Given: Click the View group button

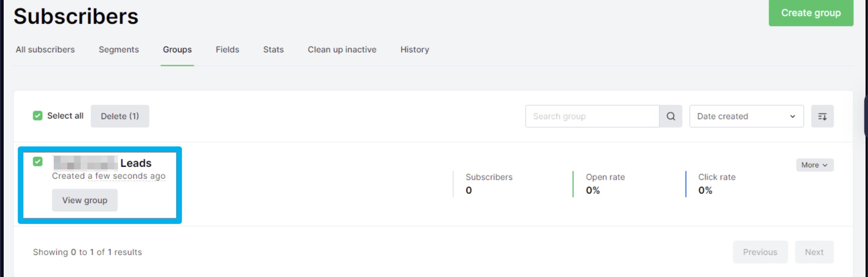Looking at the screenshot, I should point(85,200).
